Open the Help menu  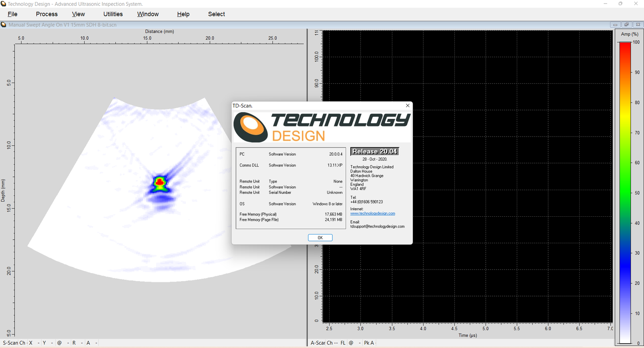pyautogui.click(x=183, y=14)
